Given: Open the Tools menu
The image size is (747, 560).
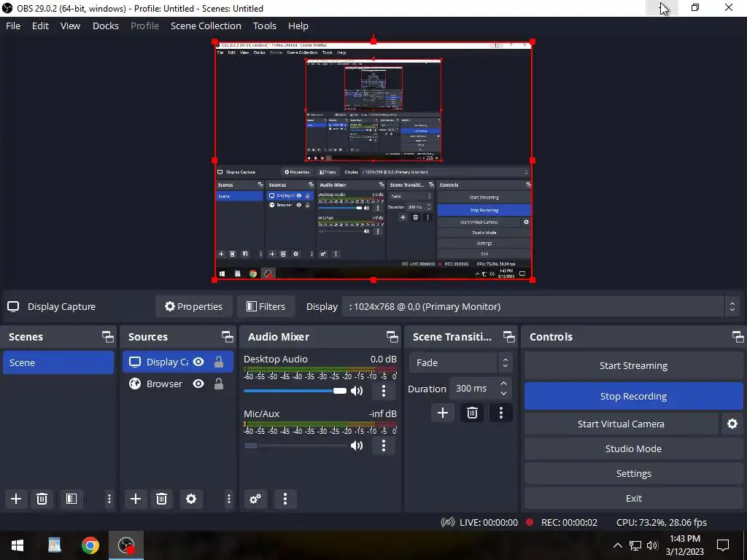Looking at the screenshot, I should 264,26.
